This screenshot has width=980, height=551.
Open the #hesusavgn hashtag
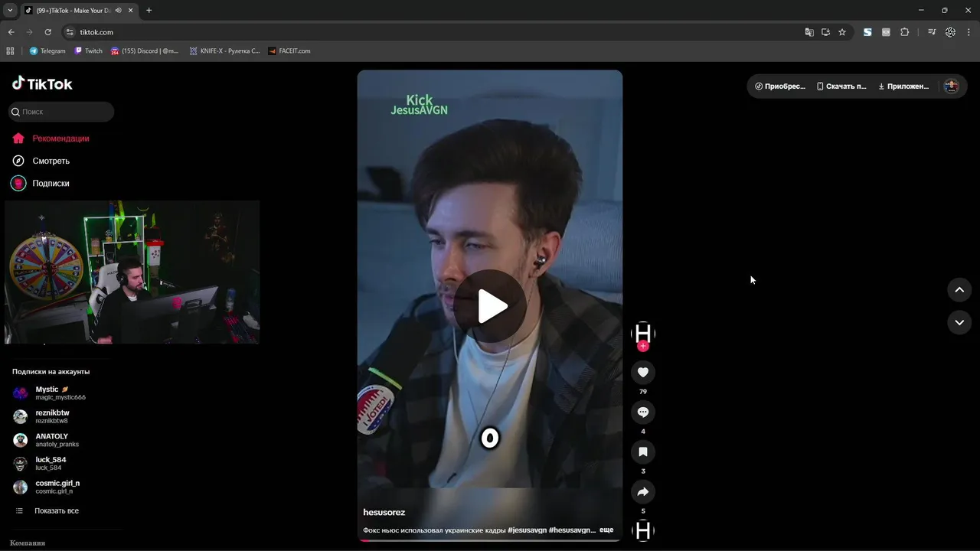pos(572,530)
